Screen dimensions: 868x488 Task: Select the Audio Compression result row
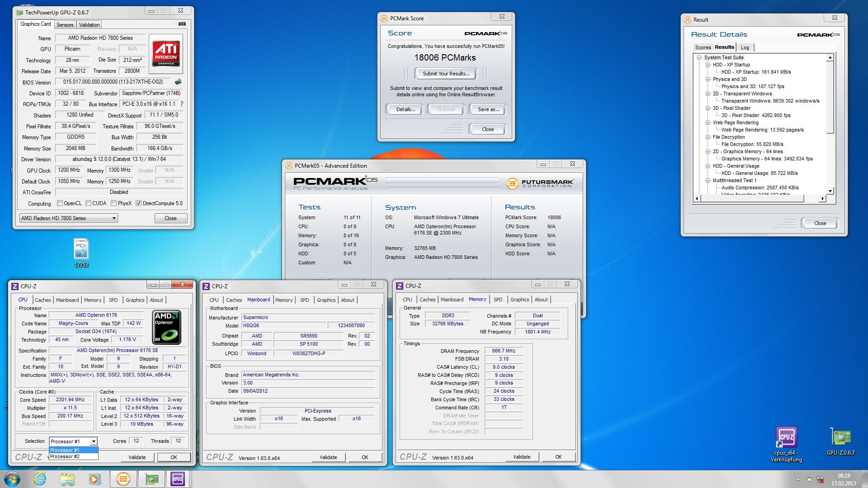[x=760, y=188]
